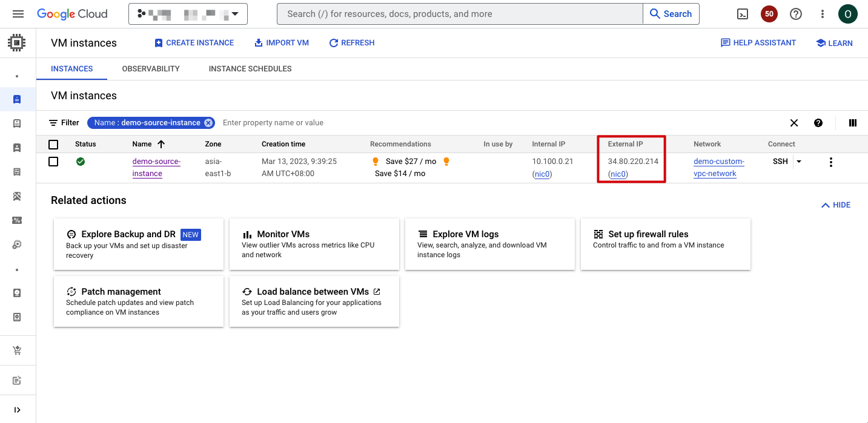Open the more actions menu for the instance row
The image size is (868, 423).
830,162
